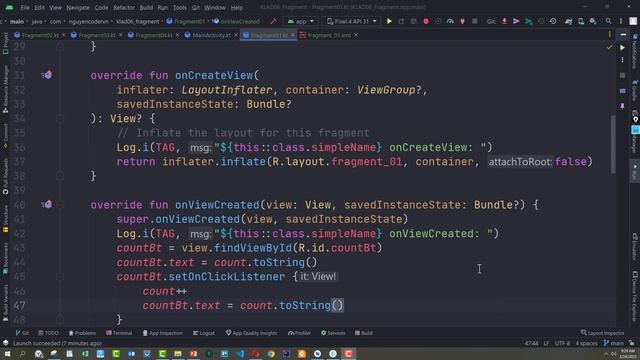Open the Edit menu
Image resolution: width=640 pixels, height=360 pixels.
(40, 7)
